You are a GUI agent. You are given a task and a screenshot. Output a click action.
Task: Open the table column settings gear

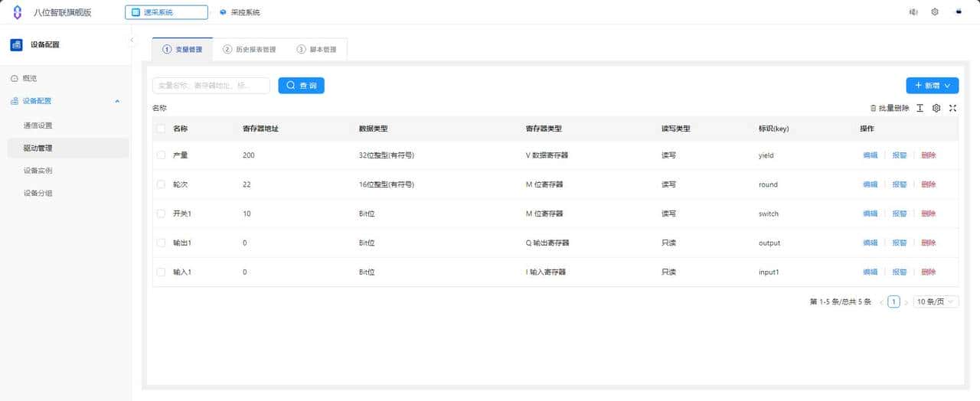pos(936,108)
